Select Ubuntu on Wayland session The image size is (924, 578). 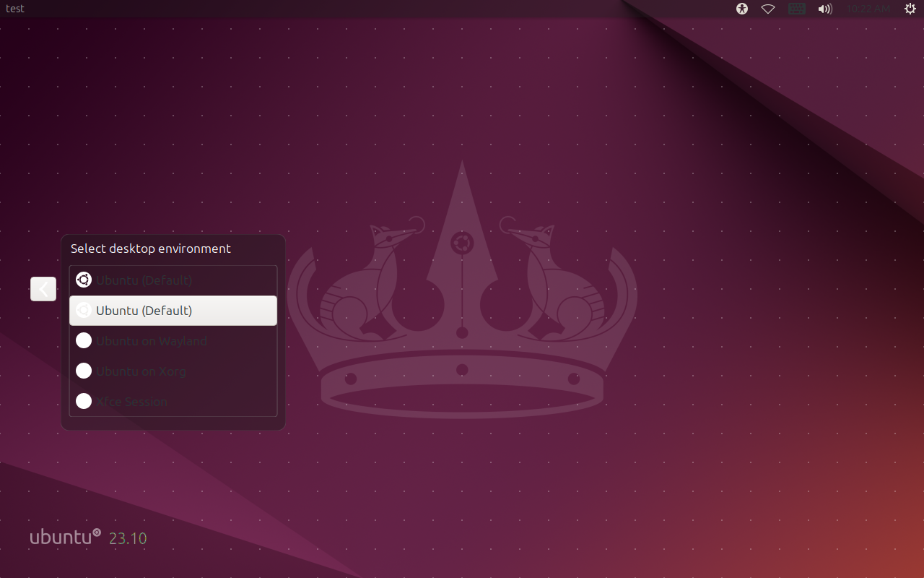pyautogui.click(x=173, y=341)
